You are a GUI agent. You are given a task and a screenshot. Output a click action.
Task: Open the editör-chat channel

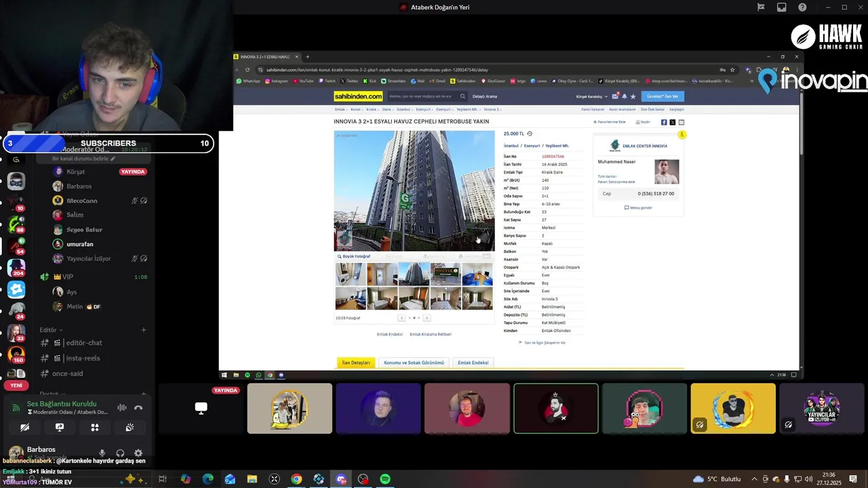83,342
